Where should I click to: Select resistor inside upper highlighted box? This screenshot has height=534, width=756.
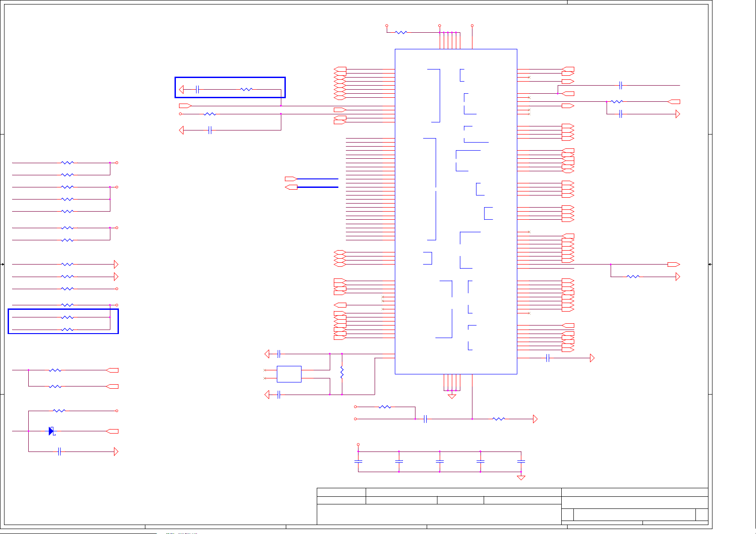246,89
